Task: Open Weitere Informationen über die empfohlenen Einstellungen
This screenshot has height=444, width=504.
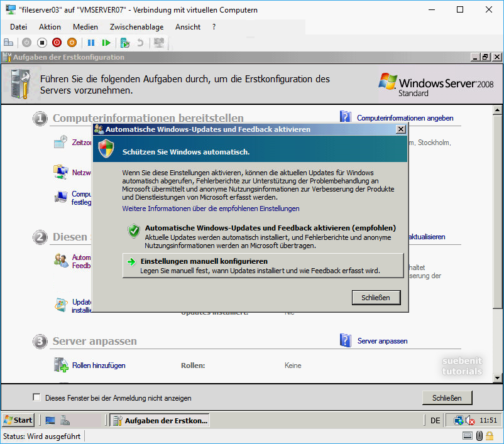Action: point(211,208)
